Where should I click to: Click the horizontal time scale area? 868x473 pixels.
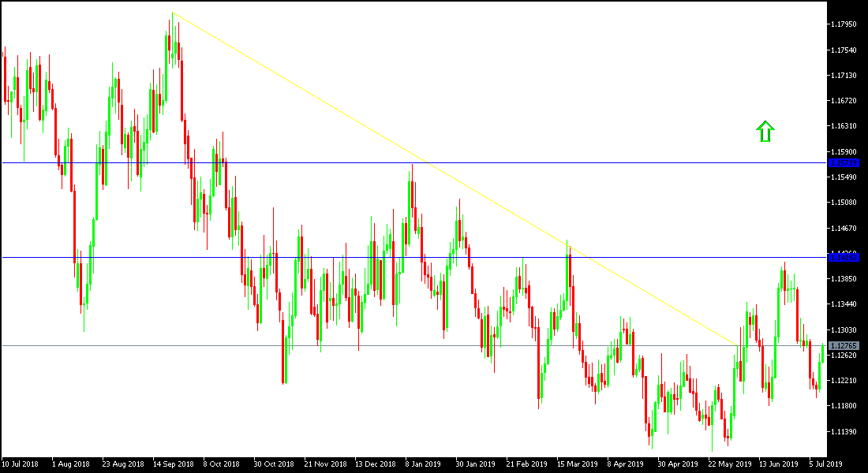coord(434,464)
